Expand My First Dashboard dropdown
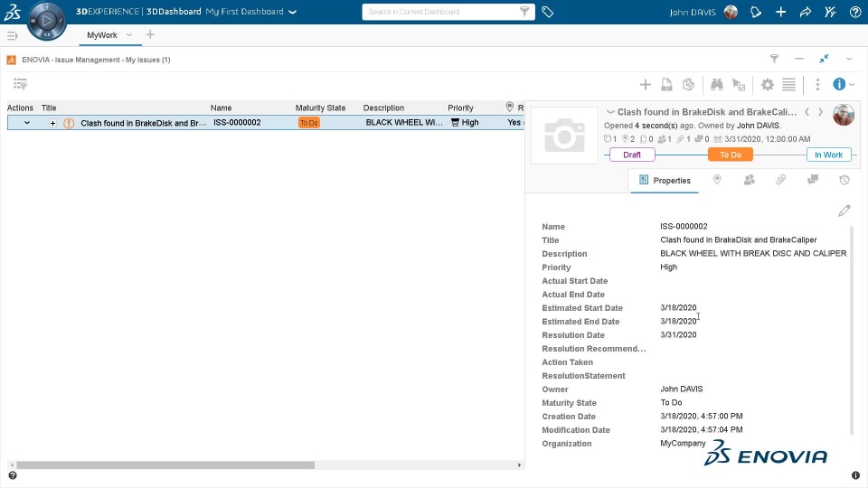This screenshot has height=488, width=868. (293, 12)
